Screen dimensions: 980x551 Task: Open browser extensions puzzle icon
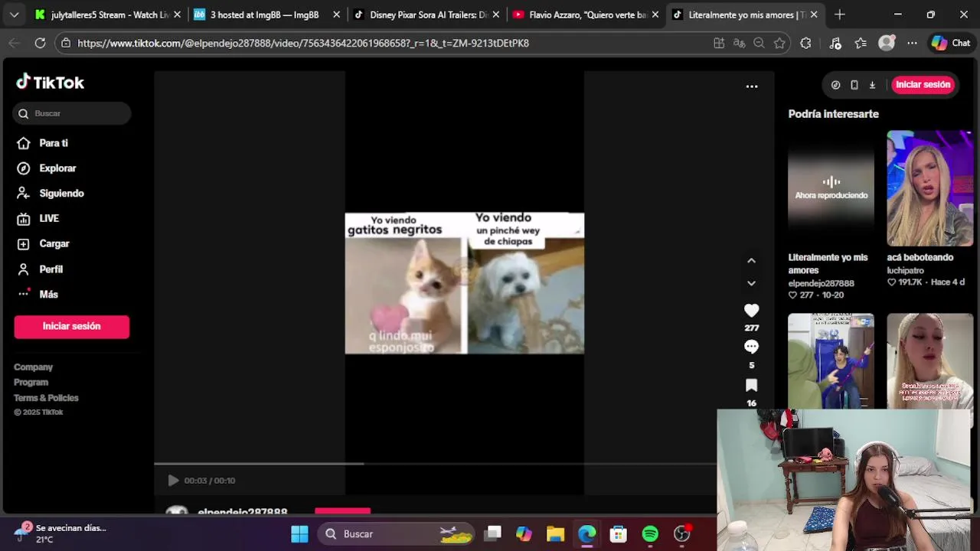point(805,44)
